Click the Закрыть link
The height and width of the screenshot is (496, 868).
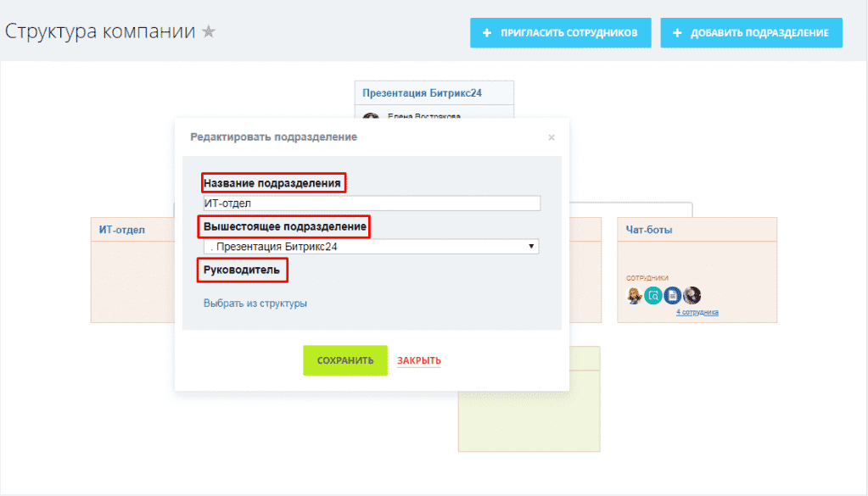[419, 360]
